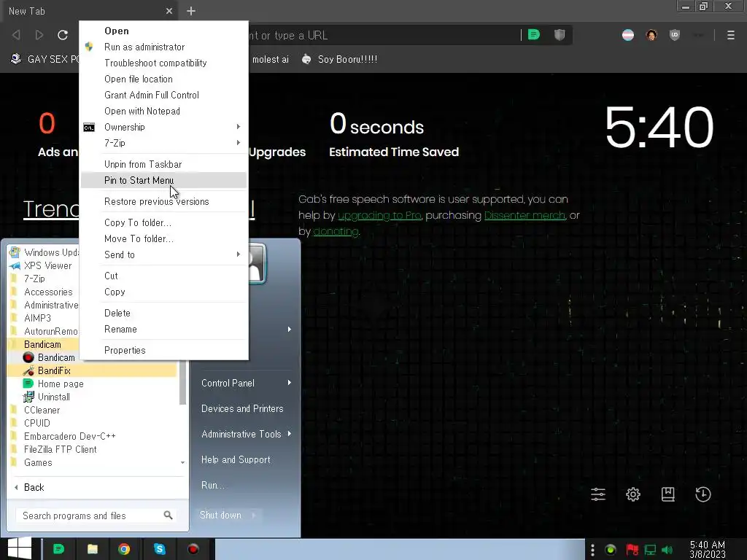The image size is (747, 560).
Task: Click the shield icon in the address bar
Action: tap(560, 35)
